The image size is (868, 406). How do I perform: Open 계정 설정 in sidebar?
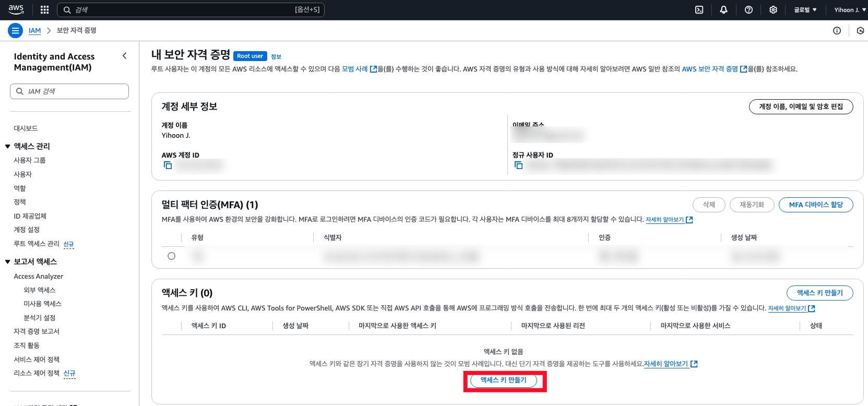(x=27, y=230)
